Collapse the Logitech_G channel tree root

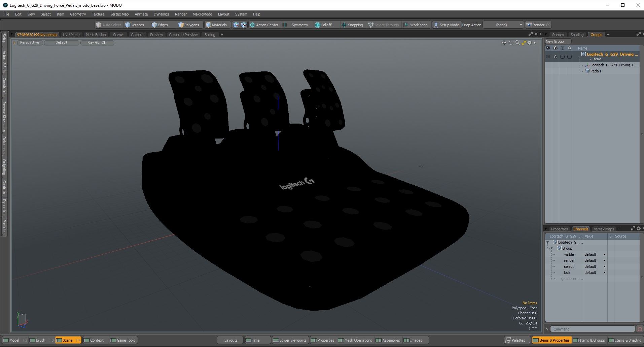pyautogui.click(x=548, y=242)
